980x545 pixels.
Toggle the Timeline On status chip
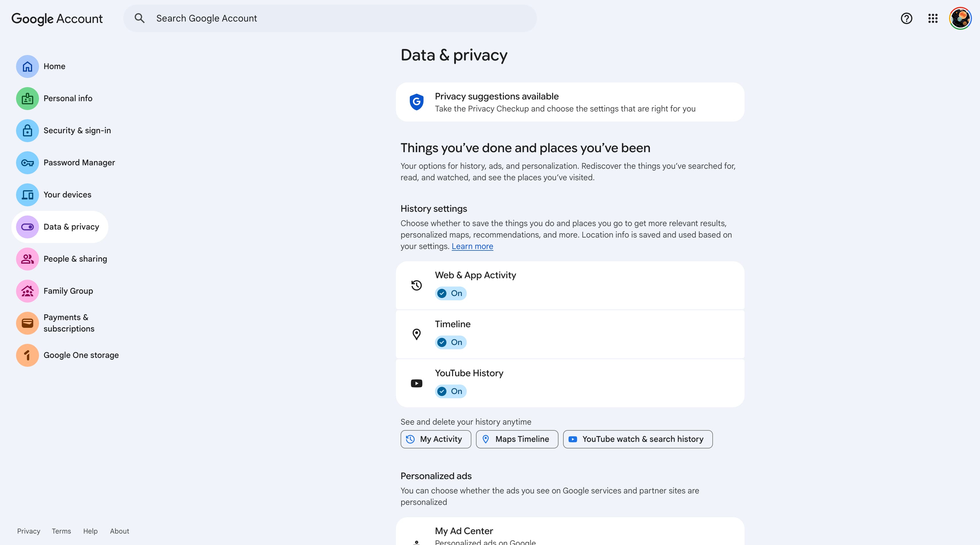click(450, 342)
